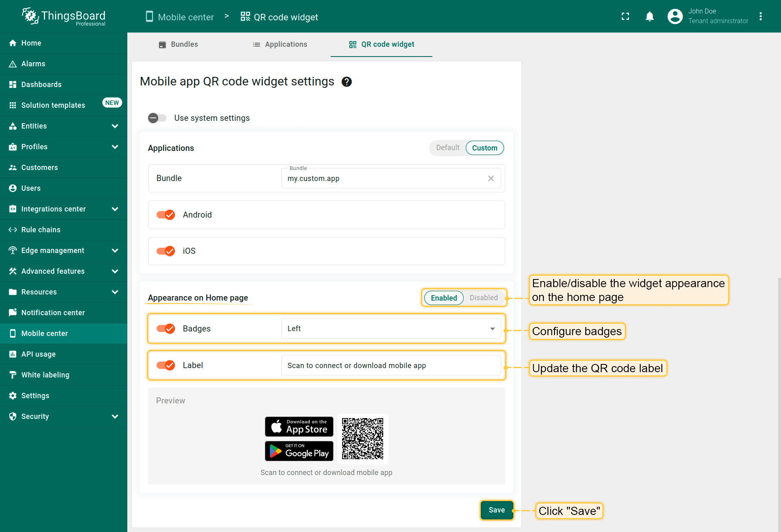Image resolution: width=781 pixels, height=532 pixels.
Task: Turn off the iOS toggle
Action: point(166,251)
